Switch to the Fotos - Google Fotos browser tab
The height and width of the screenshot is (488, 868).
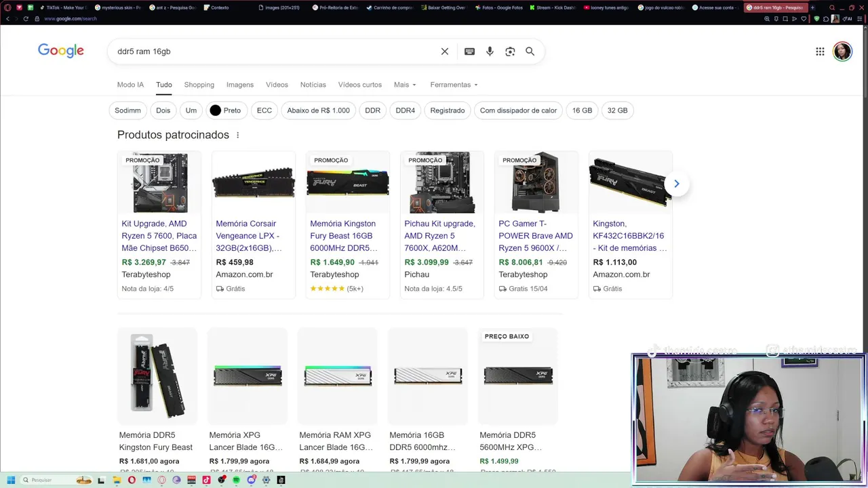[498, 7]
